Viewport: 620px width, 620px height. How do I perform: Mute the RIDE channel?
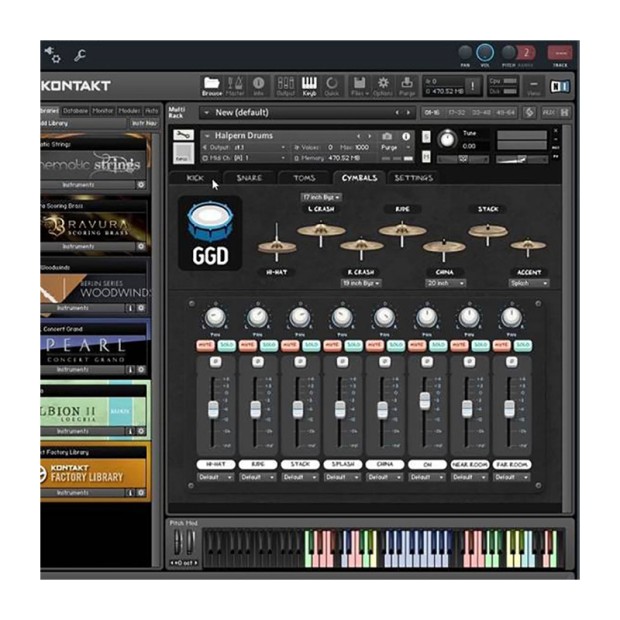click(248, 345)
